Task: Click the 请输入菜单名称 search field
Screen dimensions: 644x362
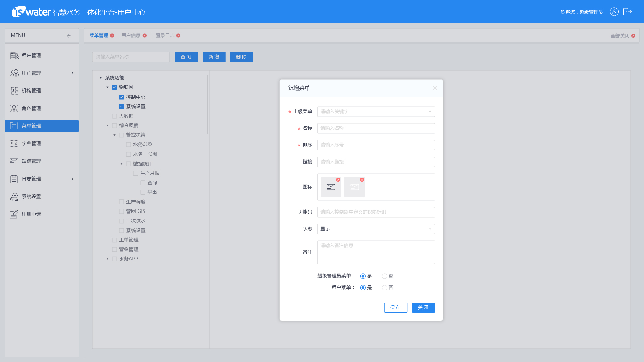Action: (x=131, y=57)
